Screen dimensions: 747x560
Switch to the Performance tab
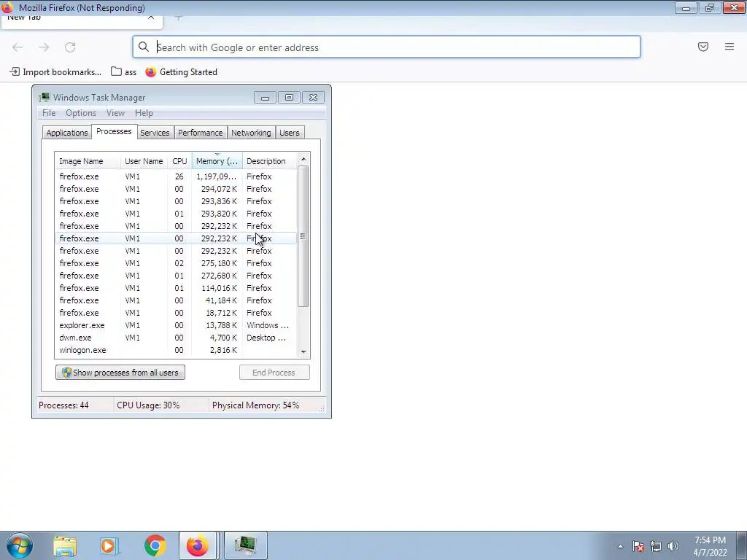[x=200, y=133]
